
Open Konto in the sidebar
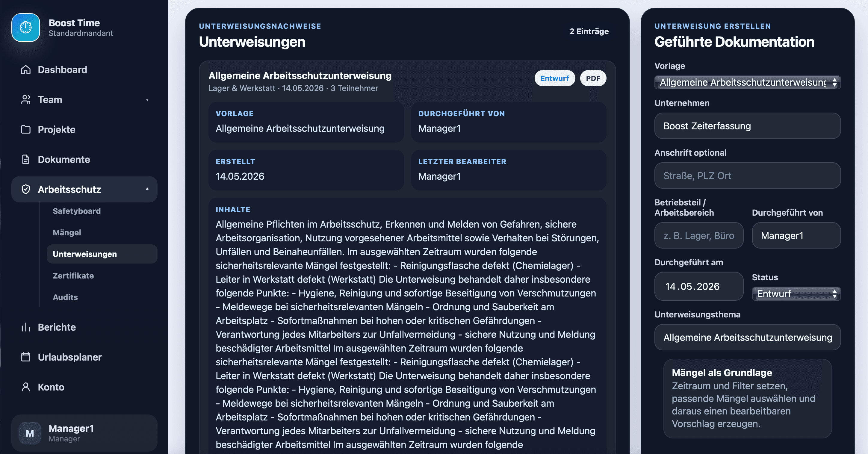pyautogui.click(x=84, y=387)
